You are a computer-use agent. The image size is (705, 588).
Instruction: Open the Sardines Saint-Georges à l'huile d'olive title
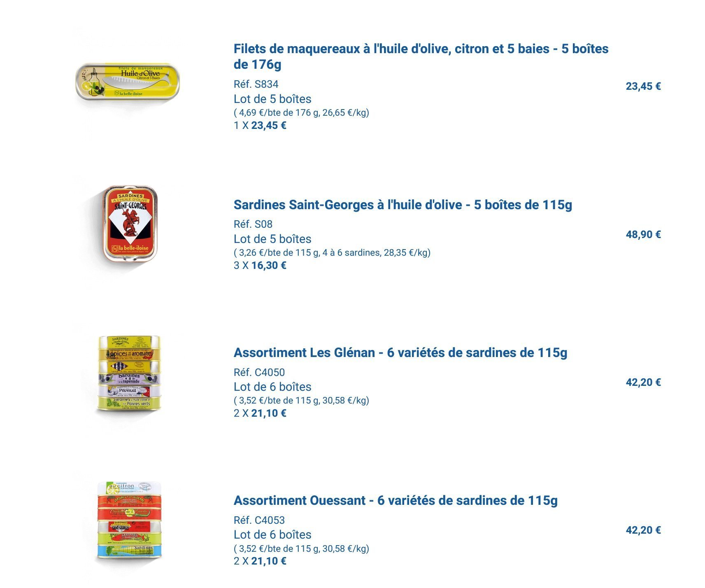[403, 205]
